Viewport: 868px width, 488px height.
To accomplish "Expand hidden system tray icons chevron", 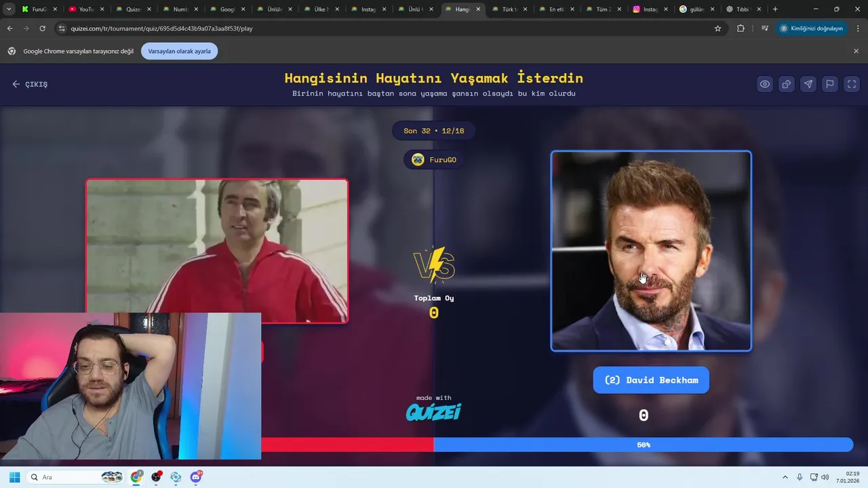I will pyautogui.click(x=785, y=477).
